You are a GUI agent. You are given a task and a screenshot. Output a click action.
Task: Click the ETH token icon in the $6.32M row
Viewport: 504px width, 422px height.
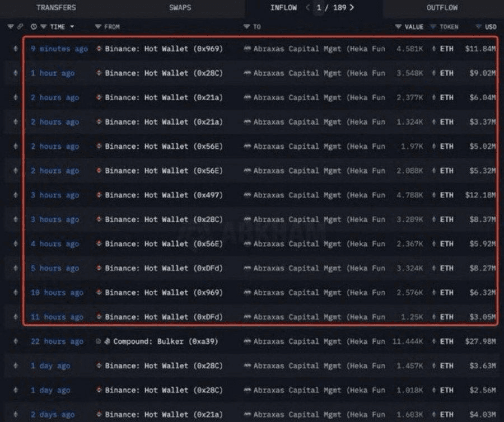click(434, 293)
